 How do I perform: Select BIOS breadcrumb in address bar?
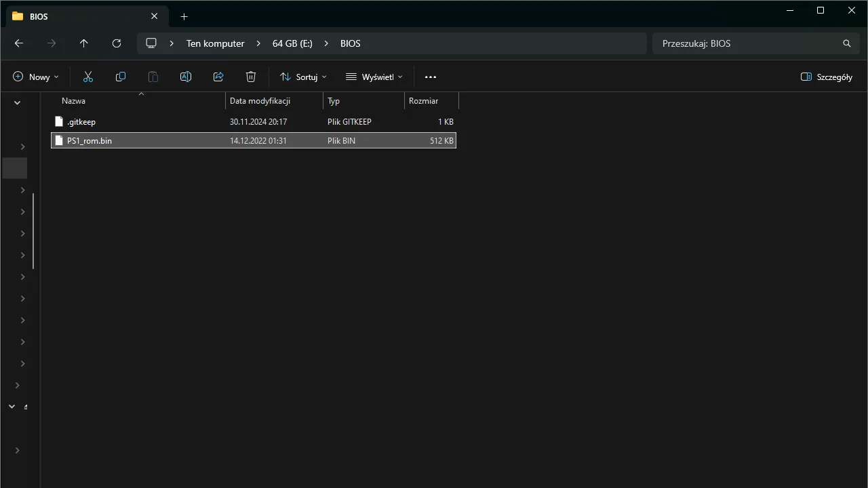(x=351, y=43)
